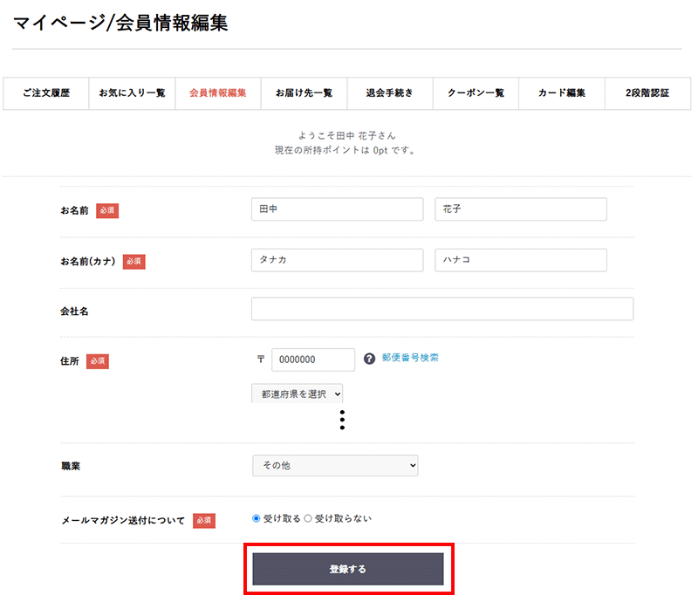The image size is (698, 616).
Task: Select the 会員情報編集 tab
Action: point(218,93)
